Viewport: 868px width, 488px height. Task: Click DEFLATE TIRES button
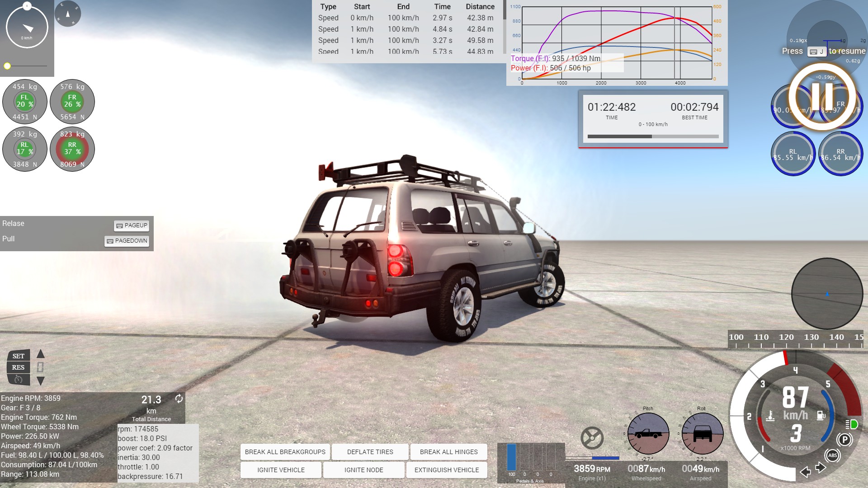click(370, 452)
